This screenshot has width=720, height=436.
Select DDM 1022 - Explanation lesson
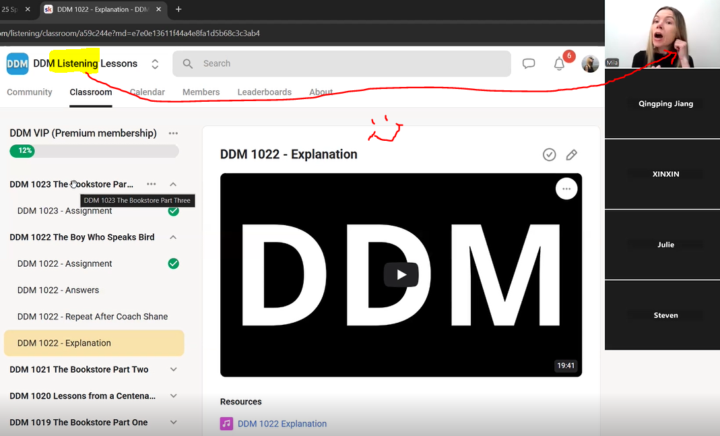[94, 343]
